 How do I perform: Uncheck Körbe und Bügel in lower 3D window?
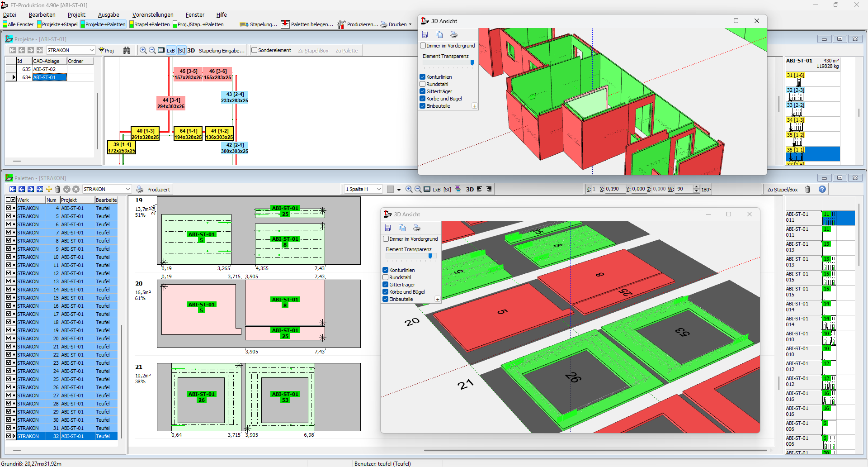point(386,292)
